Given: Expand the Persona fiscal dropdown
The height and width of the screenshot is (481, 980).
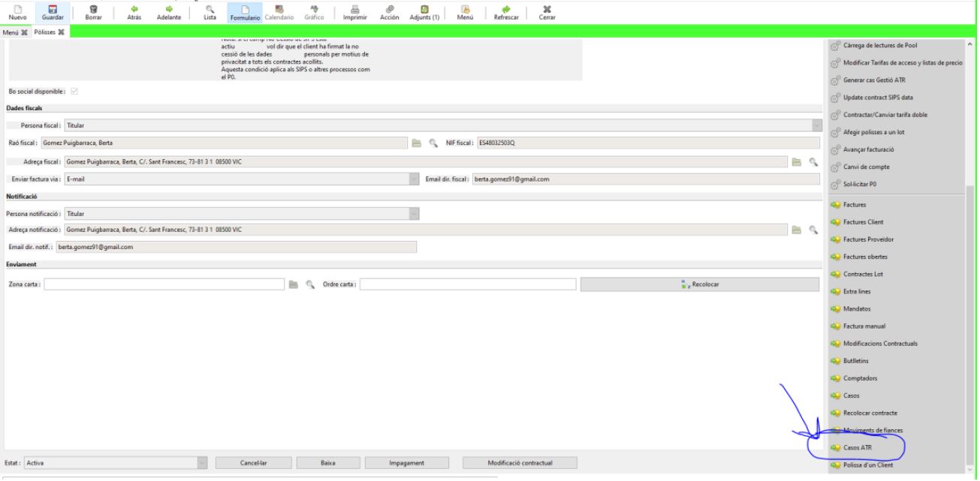Looking at the screenshot, I should point(817,125).
